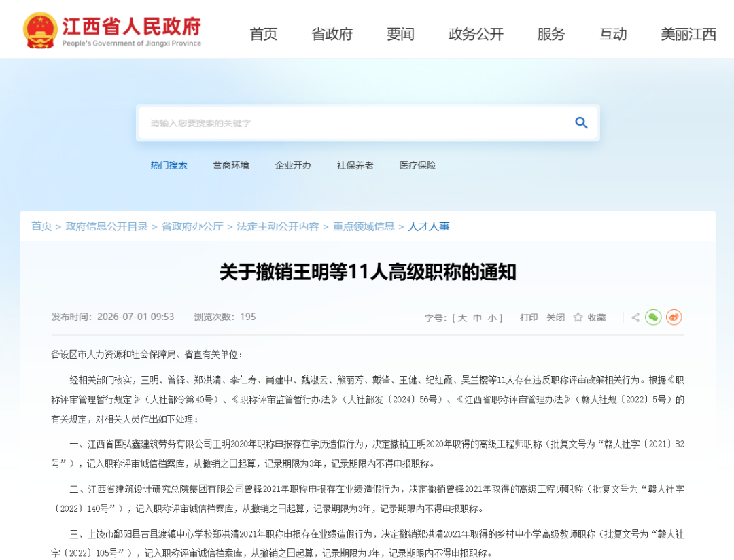Click the publish time 2026-07-01 09:53
The width and height of the screenshot is (734, 560).
coord(136,317)
